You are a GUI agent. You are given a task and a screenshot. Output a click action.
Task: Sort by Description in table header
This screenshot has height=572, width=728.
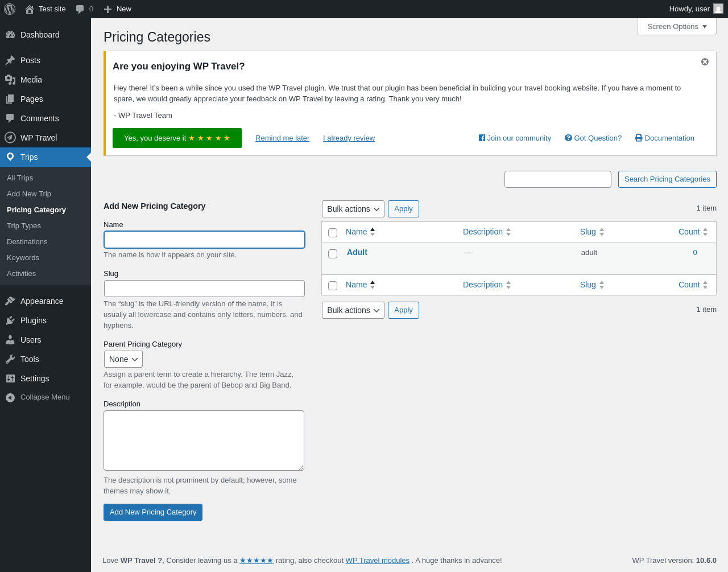(x=487, y=232)
